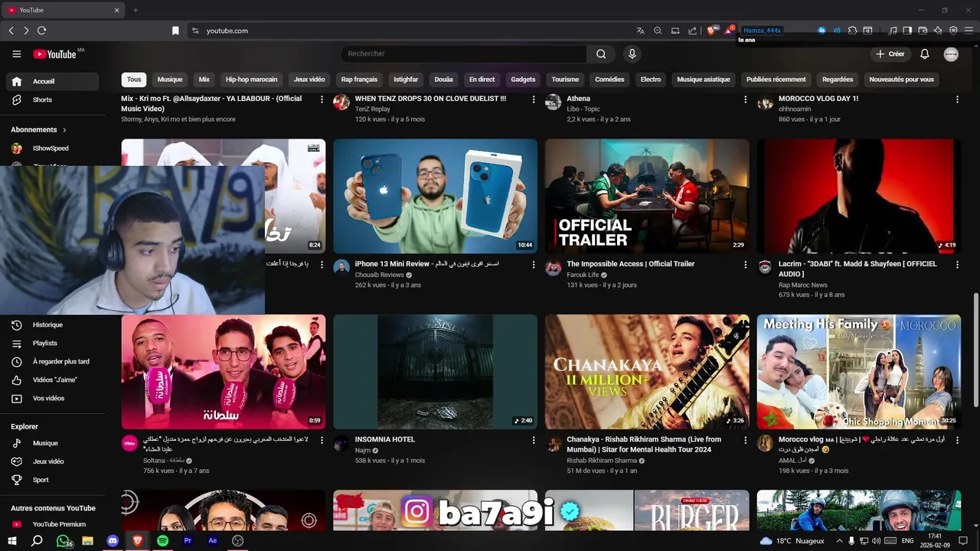Open the Windows Start menu
This screenshot has height=551, width=980.
[x=12, y=540]
